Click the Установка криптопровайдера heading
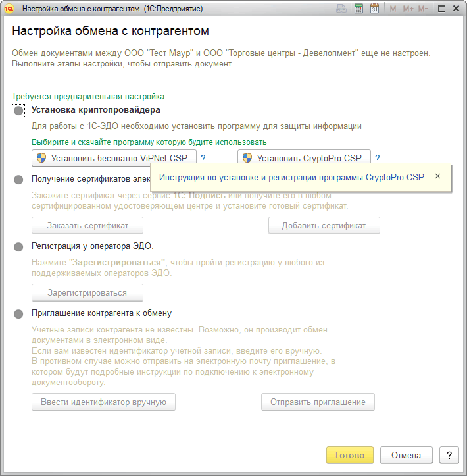Screen dimensions: 467x476 pos(96,109)
